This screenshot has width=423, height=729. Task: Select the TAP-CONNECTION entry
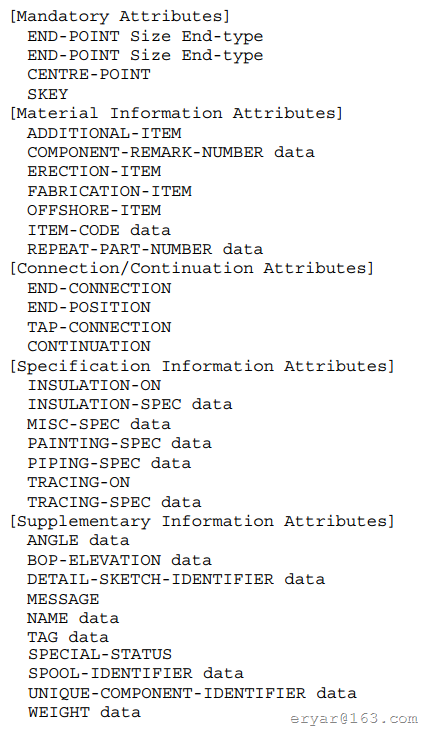[99, 327]
